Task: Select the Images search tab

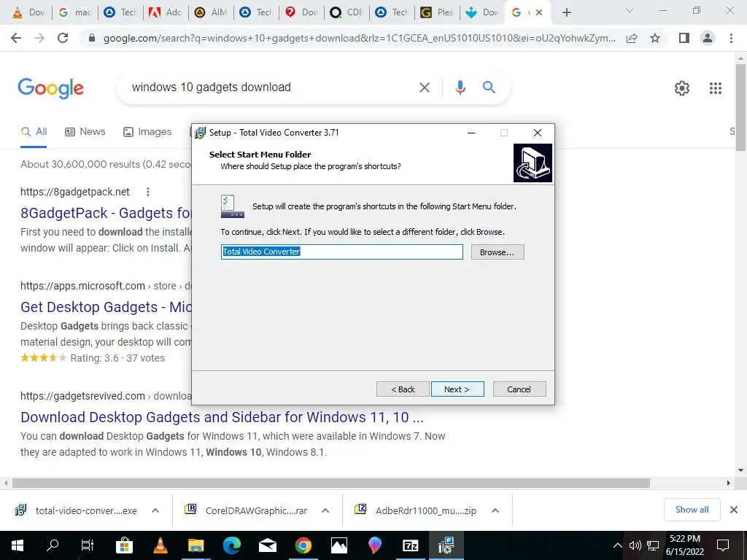Action: tap(147, 132)
